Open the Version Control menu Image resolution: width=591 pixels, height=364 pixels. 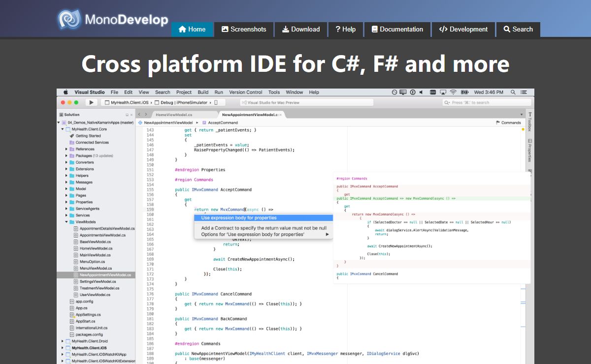pos(246,92)
